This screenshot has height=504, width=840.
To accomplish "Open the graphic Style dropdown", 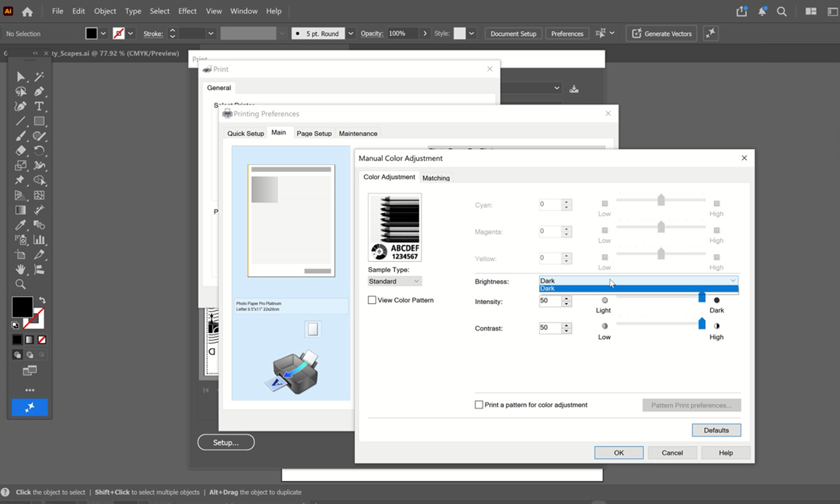I will [471, 33].
